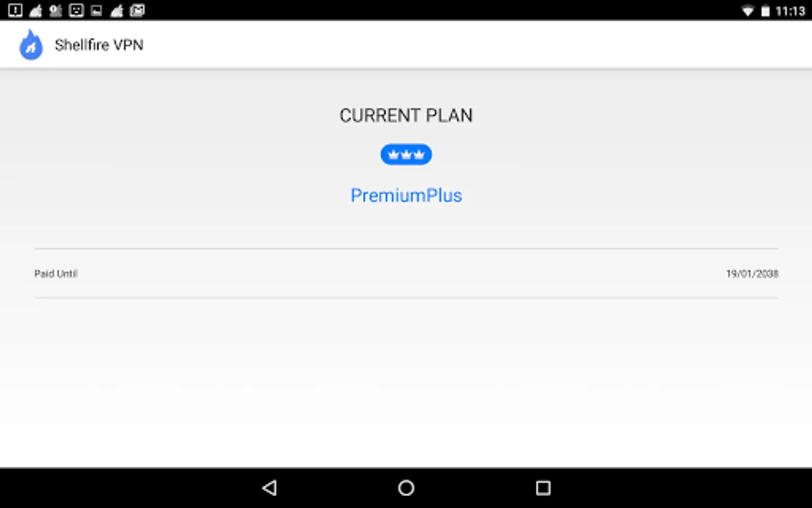Tap the broom-with-badge notification icon
The width and height of the screenshot is (812, 508).
pos(56,10)
